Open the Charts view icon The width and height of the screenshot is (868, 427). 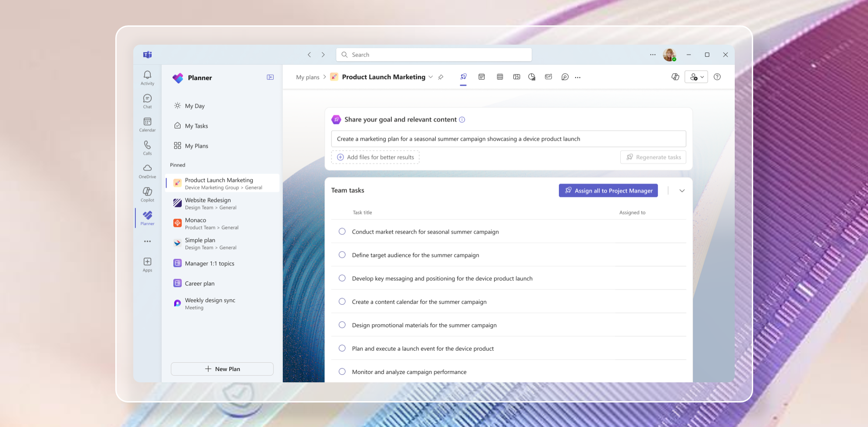click(x=532, y=77)
